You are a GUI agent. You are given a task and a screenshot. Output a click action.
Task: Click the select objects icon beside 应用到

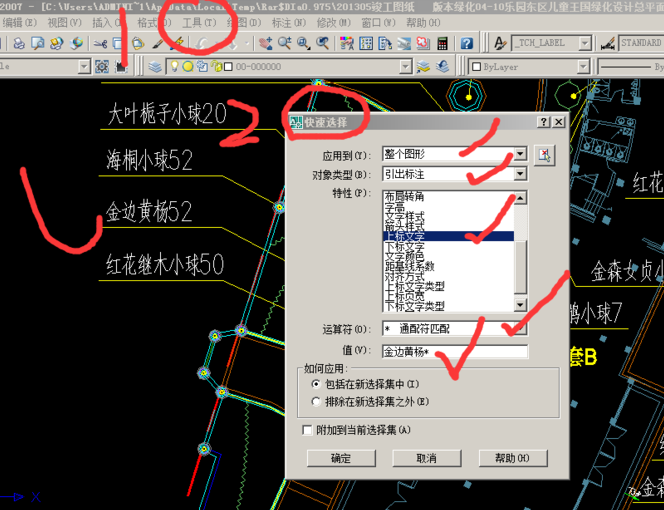click(x=544, y=155)
